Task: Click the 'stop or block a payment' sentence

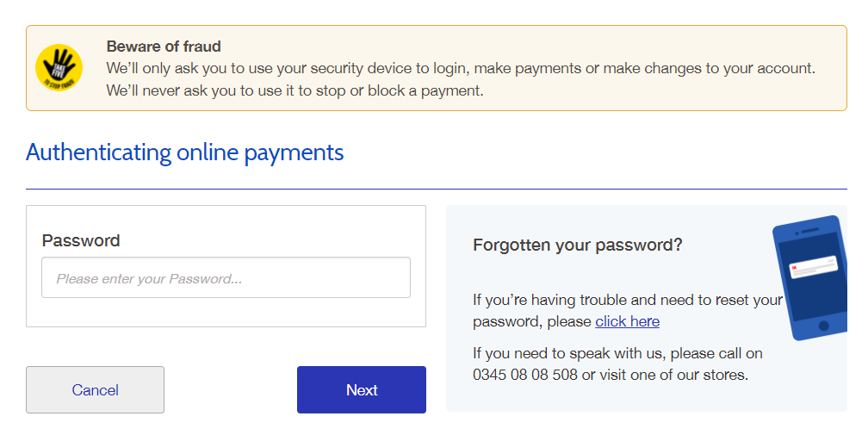Action: (294, 90)
